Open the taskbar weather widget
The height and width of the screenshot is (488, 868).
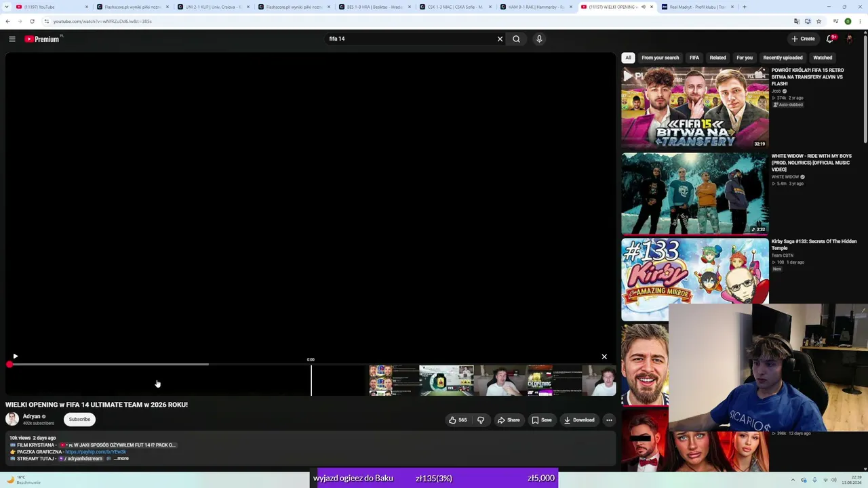(24, 480)
